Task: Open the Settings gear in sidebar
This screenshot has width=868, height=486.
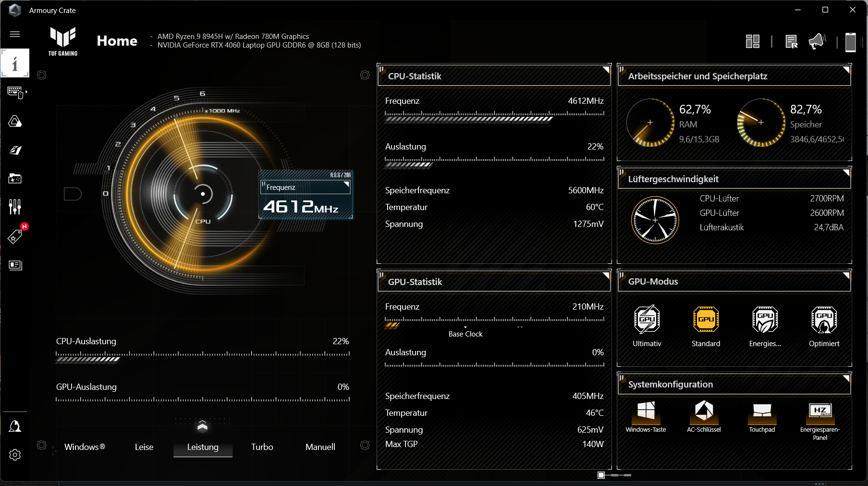Action: [15, 455]
